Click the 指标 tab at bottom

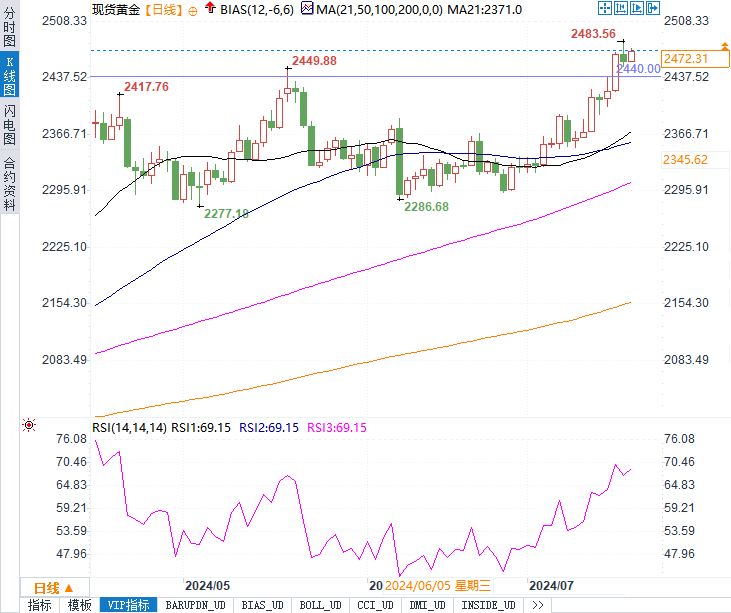[x=40, y=605]
